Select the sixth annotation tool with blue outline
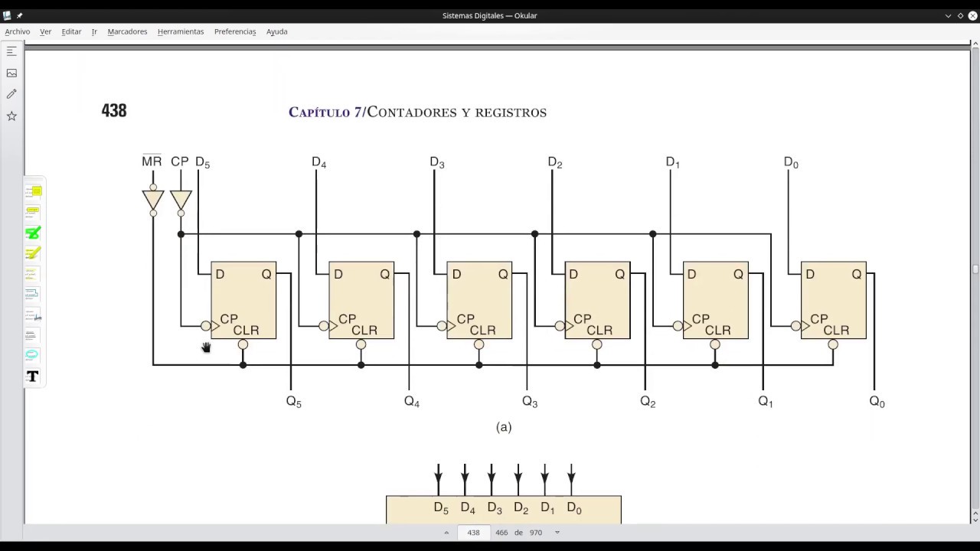The height and width of the screenshot is (551, 980). point(33,294)
